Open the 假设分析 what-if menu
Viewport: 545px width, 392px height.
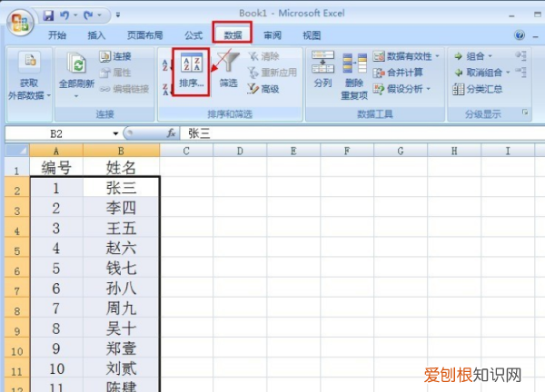(401, 89)
